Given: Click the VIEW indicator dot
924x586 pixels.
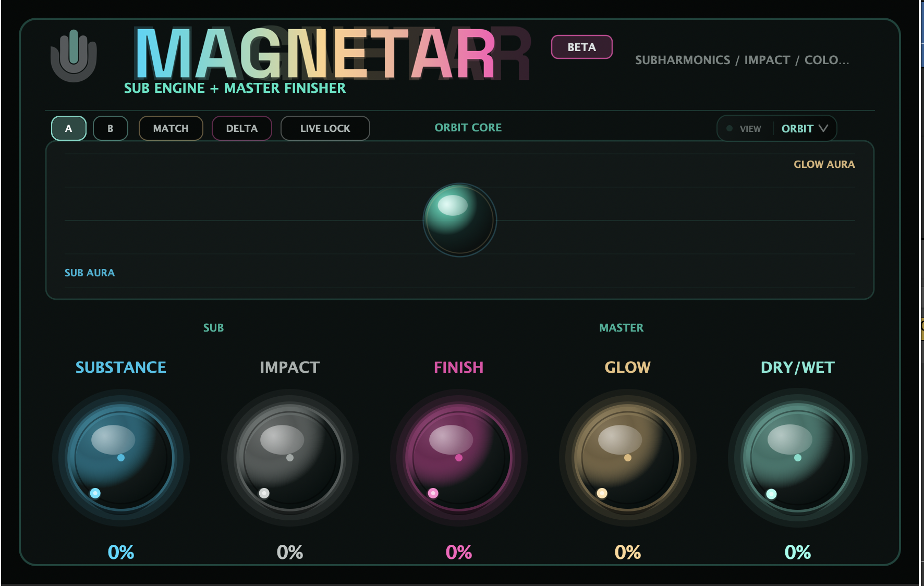Looking at the screenshot, I should pos(730,128).
